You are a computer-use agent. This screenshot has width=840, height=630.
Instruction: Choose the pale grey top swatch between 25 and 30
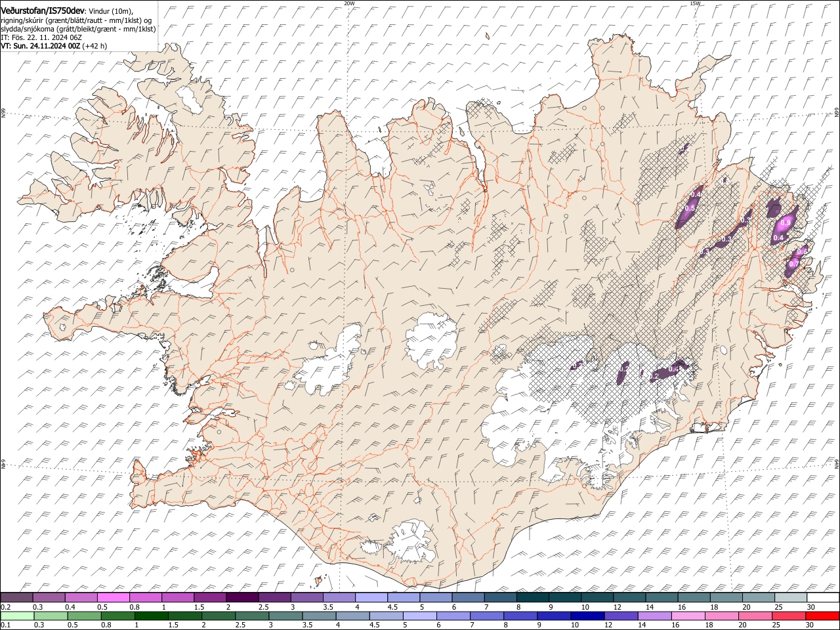click(791, 598)
